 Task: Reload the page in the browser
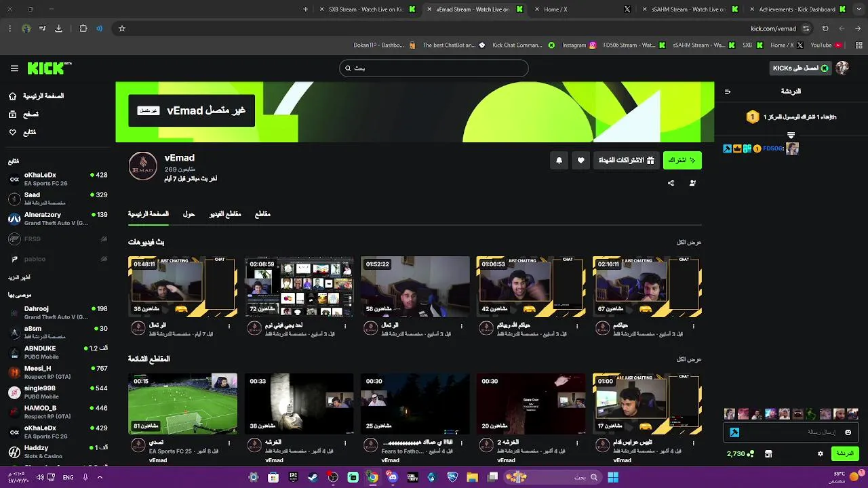tap(825, 28)
